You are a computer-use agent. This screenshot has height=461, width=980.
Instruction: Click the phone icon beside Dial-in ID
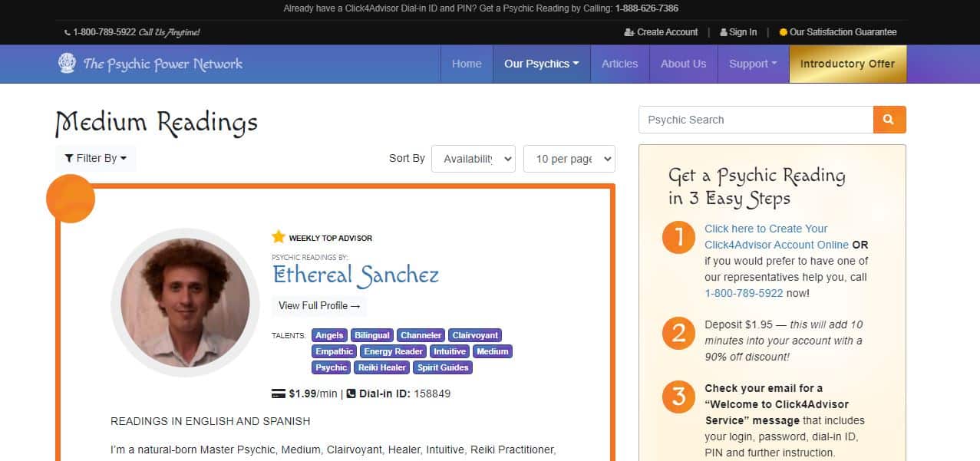[351, 393]
